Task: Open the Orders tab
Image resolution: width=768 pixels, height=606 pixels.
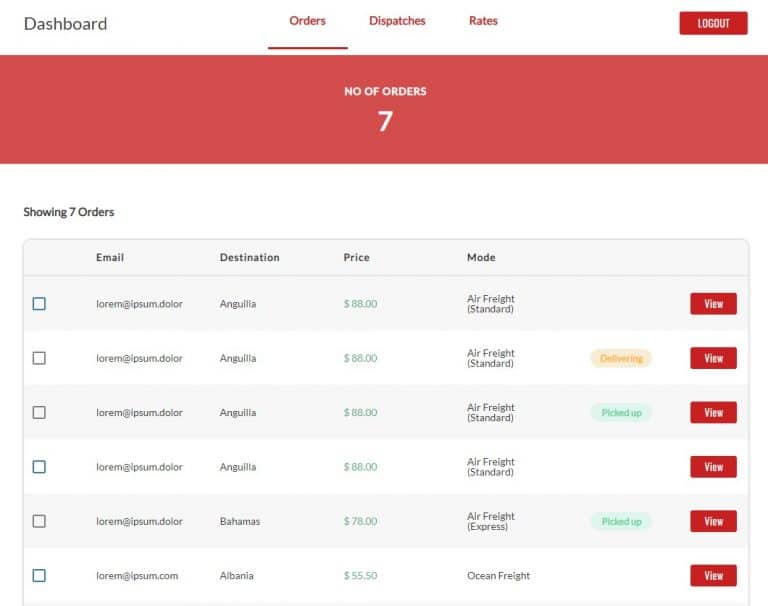Action: (307, 21)
